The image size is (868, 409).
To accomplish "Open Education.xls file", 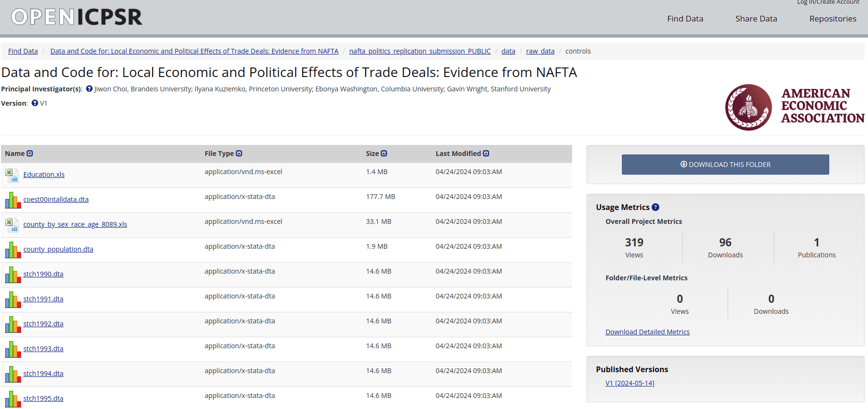I will click(x=44, y=175).
